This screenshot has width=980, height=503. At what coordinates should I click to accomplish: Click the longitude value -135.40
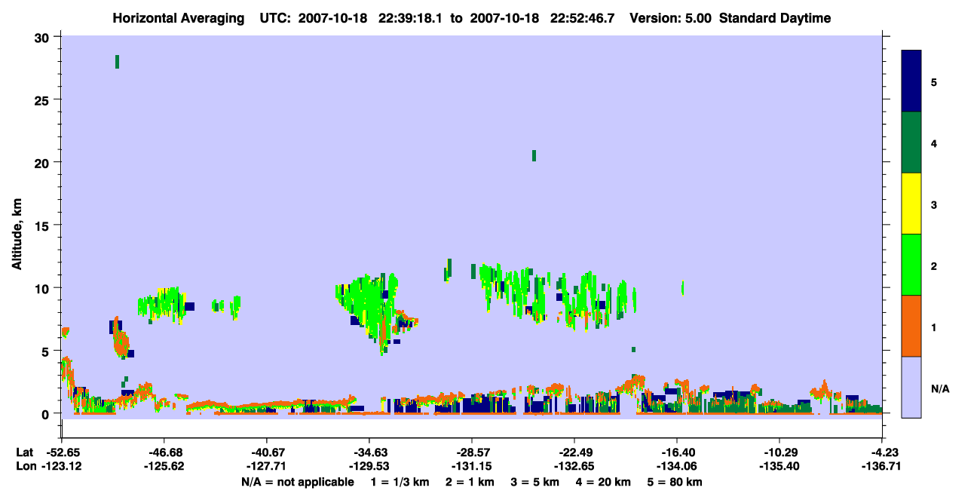779,466
